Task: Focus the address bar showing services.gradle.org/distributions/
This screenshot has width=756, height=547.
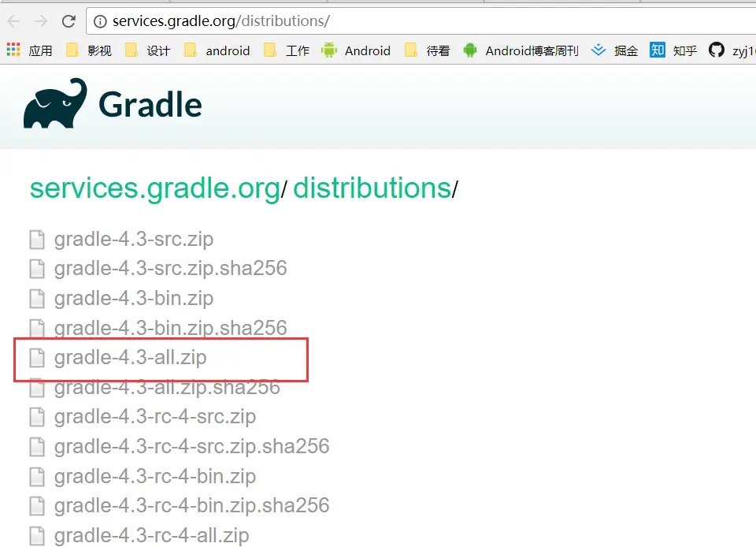Action: tap(421, 21)
